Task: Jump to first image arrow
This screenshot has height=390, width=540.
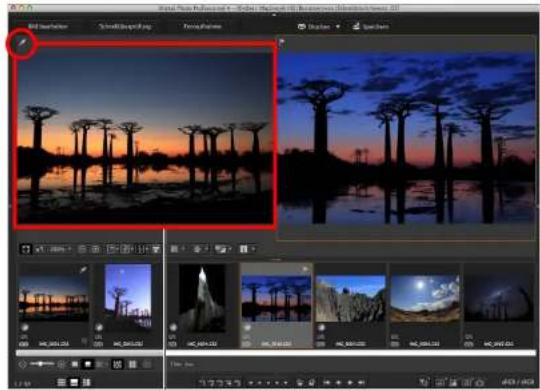Action: click(x=326, y=382)
